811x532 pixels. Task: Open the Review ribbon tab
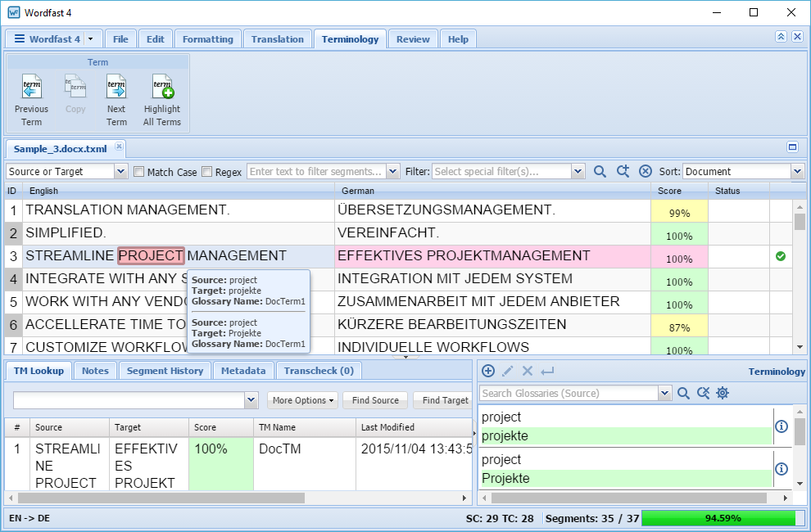click(x=413, y=39)
